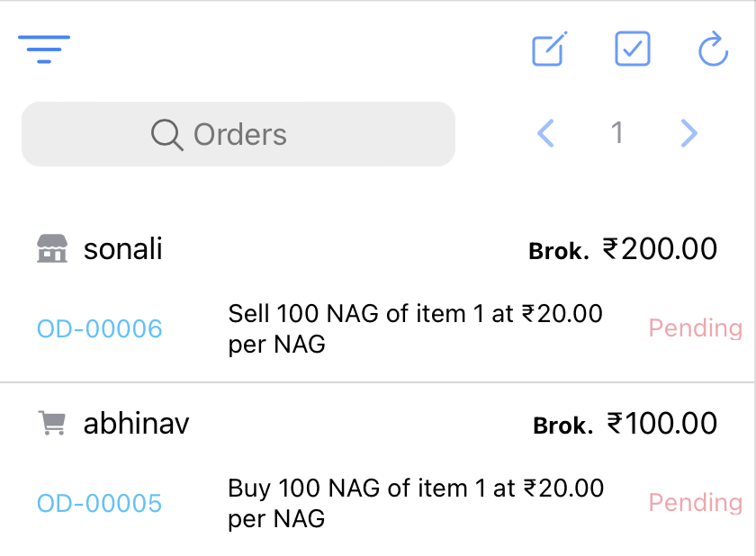Open order OD-00005

(x=99, y=503)
